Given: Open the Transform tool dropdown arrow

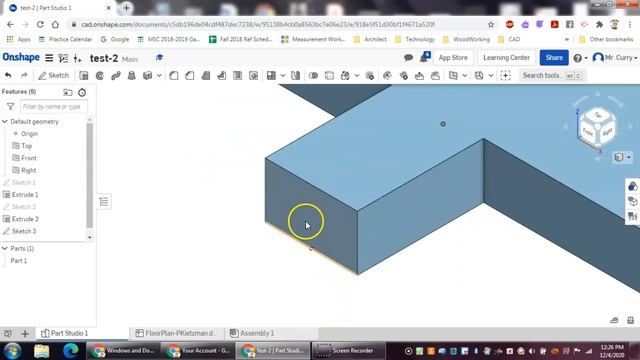Looking at the screenshot, I should coord(357,76).
